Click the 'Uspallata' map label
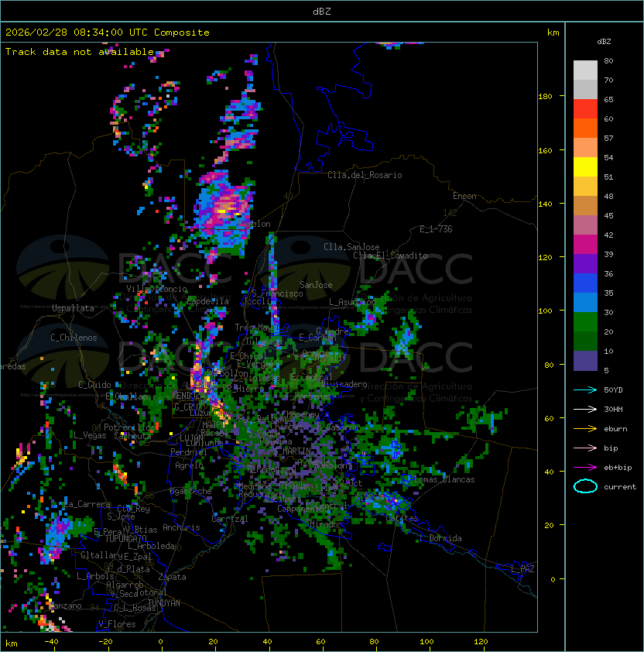This screenshot has width=644, height=652. [x=73, y=308]
